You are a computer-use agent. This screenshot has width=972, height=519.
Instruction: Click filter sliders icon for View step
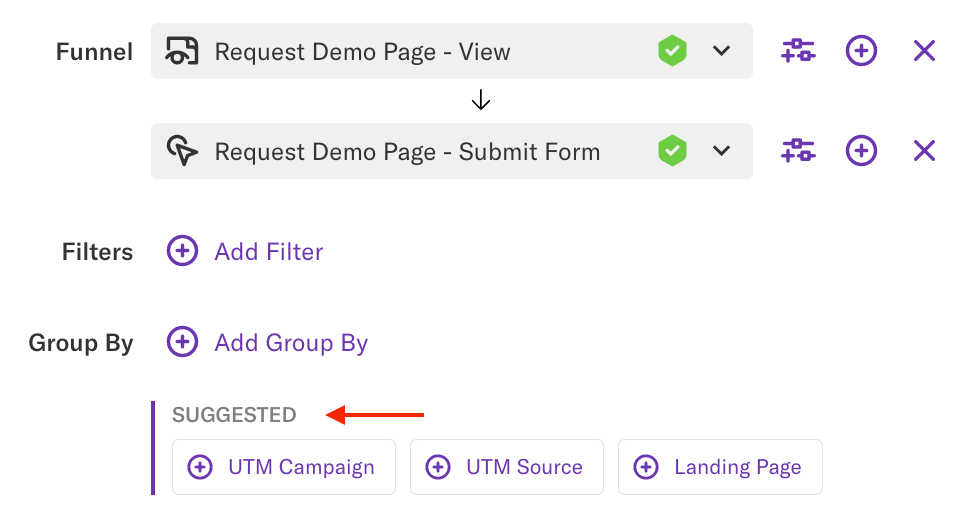[x=797, y=50]
